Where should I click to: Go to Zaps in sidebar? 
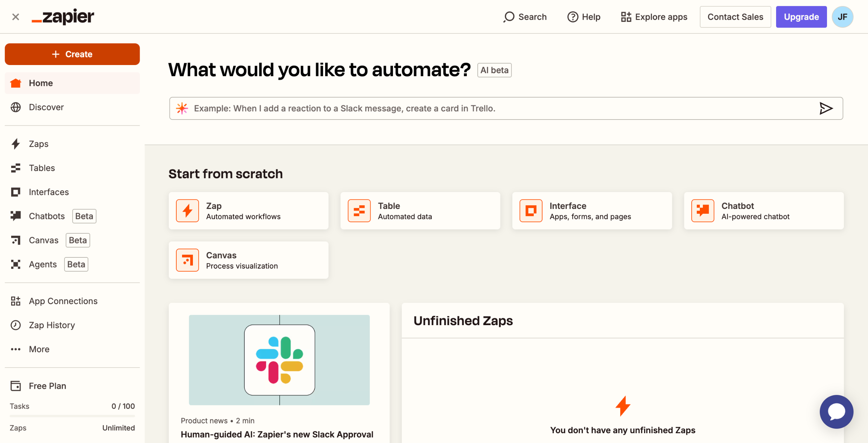point(39,144)
